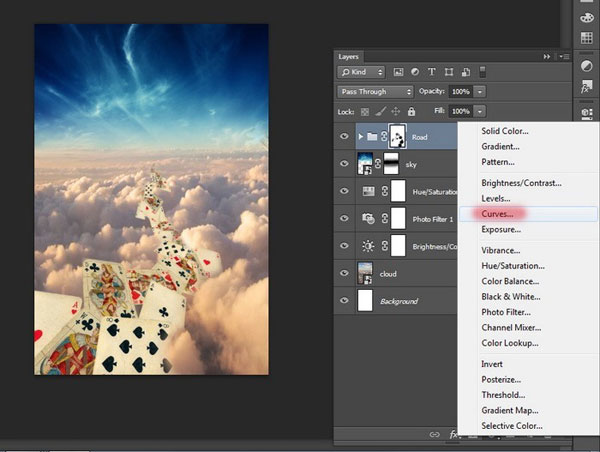Click the mask link icon on sky layer
The image size is (600, 452).
[378, 163]
